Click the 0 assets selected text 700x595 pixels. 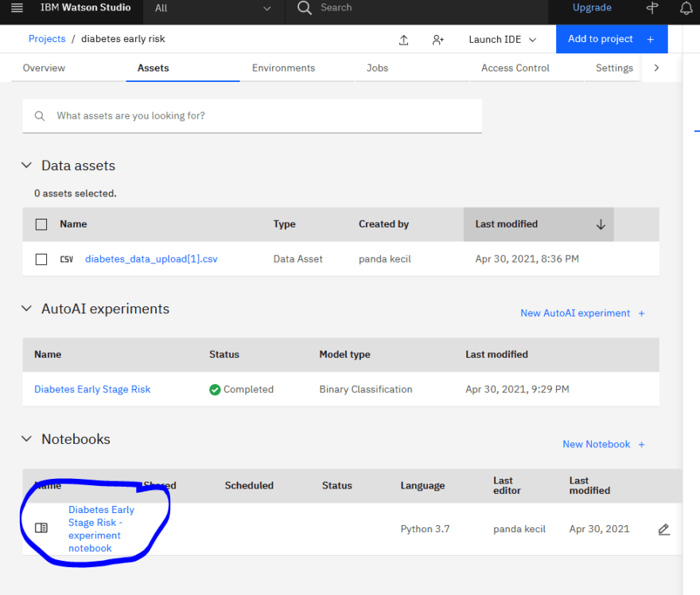76,193
